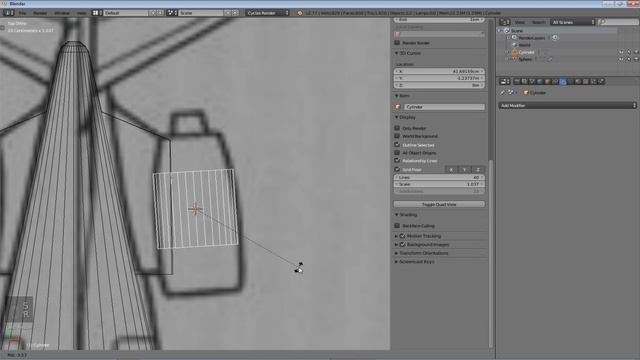This screenshot has width=640, height=360.
Task: Toggle the grid floor Z axis button
Action: click(x=478, y=169)
